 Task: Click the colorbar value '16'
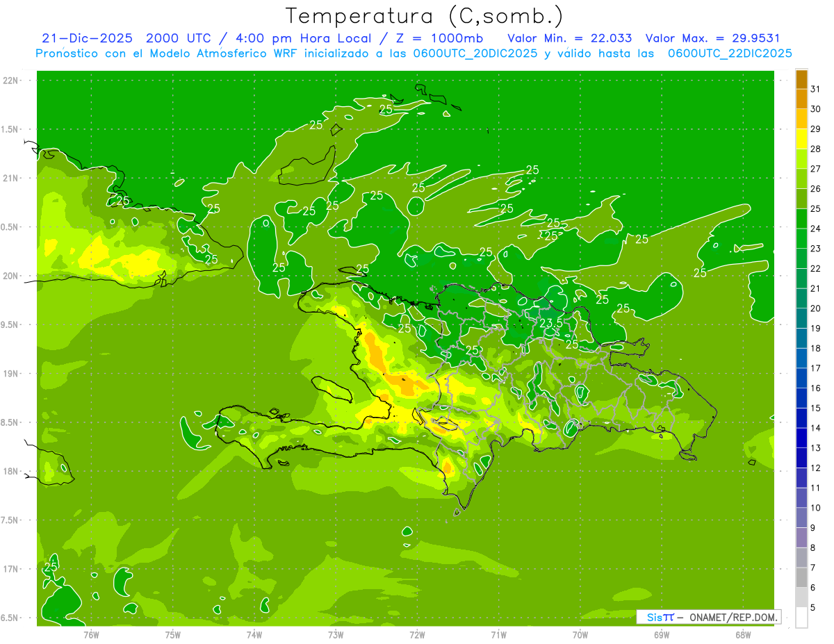(x=816, y=388)
